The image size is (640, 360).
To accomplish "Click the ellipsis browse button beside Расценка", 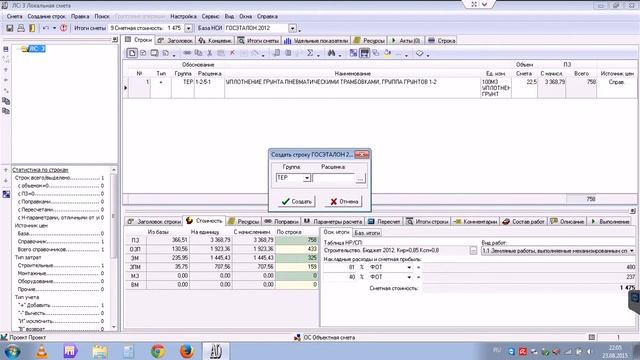I will (x=360, y=178).
